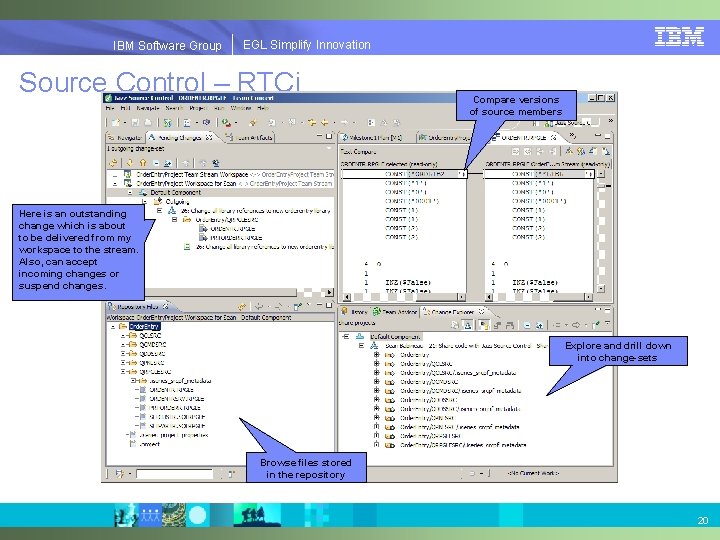Click Collapse All icon in Pending Changes
Viewport: 720px width, 540px height.
(156, 163)
